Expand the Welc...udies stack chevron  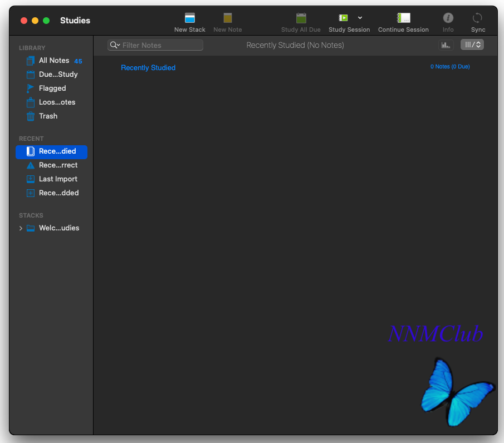[21, 228]
